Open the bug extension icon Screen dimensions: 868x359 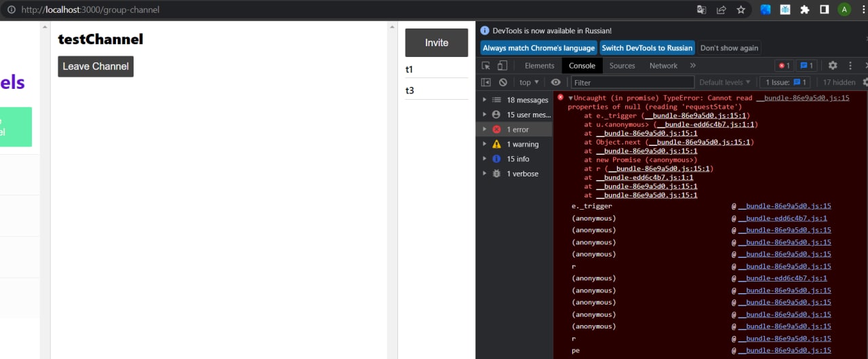785,10
